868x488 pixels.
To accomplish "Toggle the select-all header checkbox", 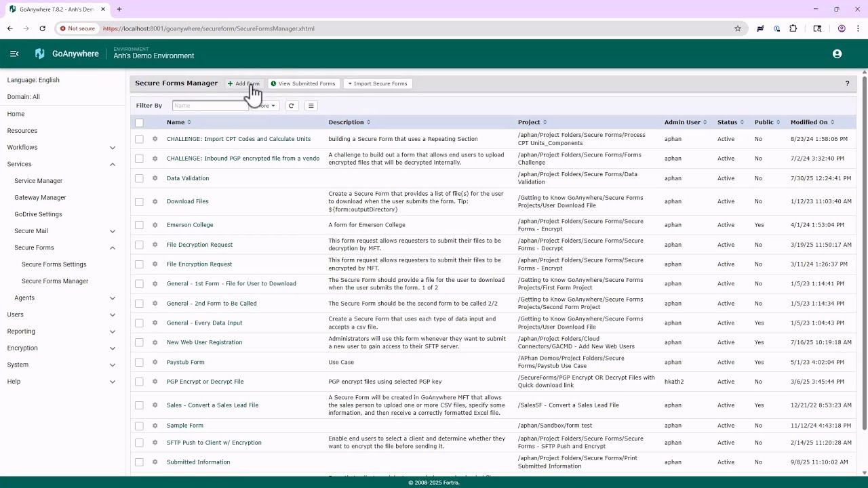I will pyautogui.click(x=139, y=123).
